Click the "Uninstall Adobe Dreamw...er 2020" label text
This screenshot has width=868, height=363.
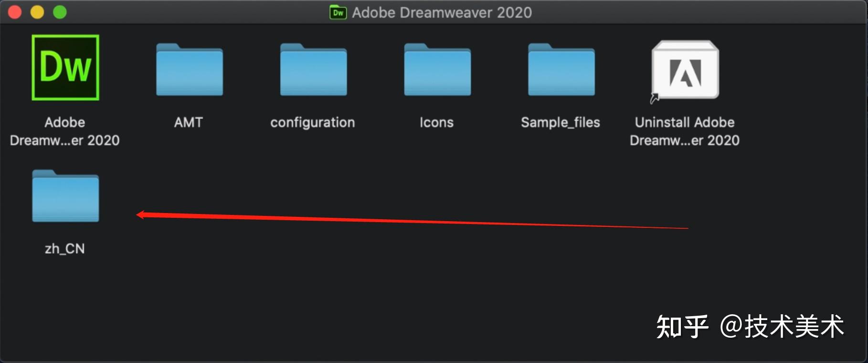coord(685,131)
